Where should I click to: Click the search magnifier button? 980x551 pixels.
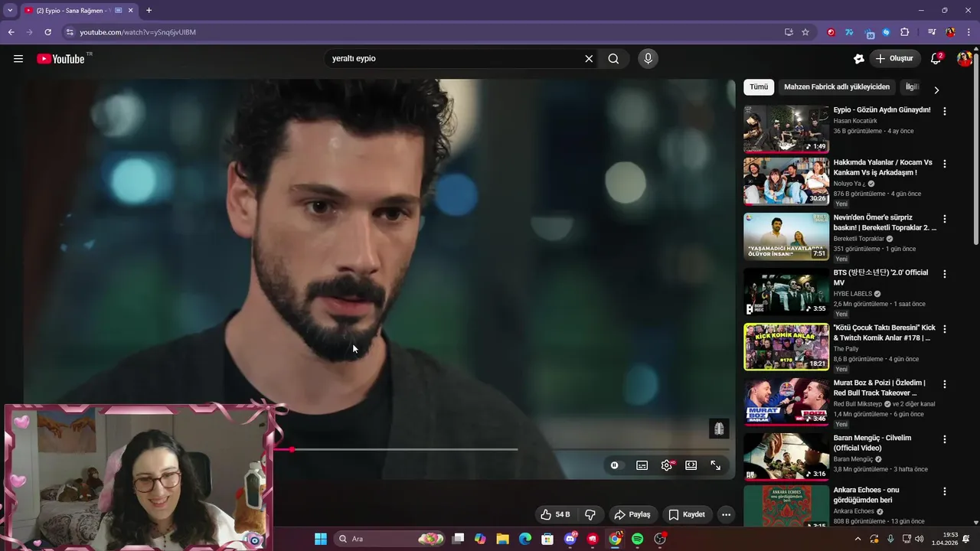coord(613,59)
